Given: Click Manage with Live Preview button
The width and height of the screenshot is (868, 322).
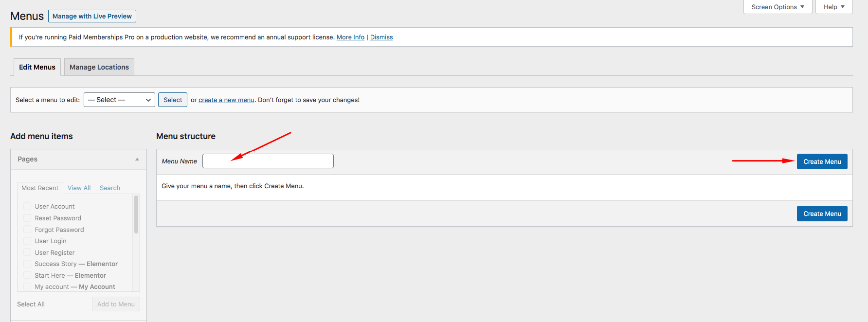Looking at the screenshot, I should [x=92, y=16].
